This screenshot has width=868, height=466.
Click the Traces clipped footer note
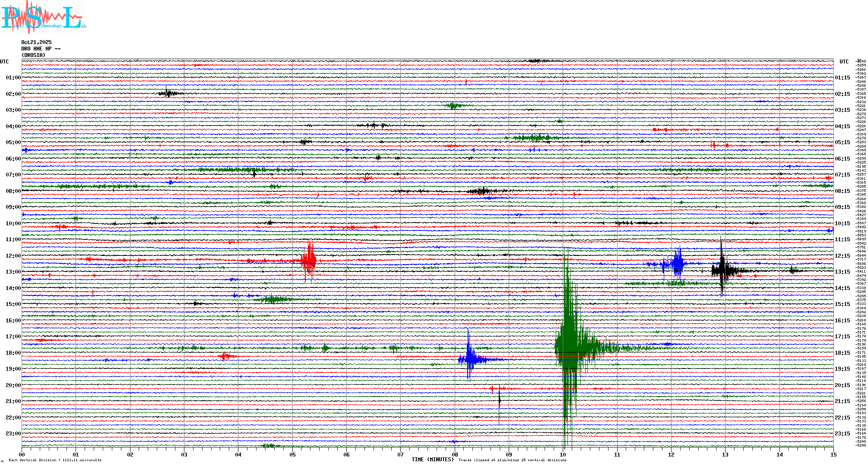[512, 460]
